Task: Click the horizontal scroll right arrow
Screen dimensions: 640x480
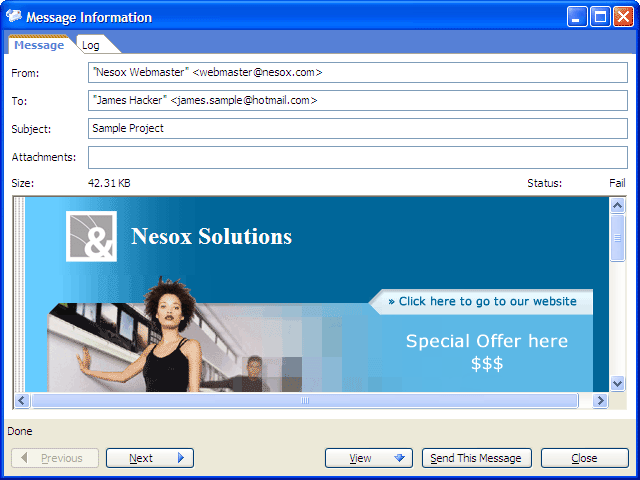Action: 600,400
